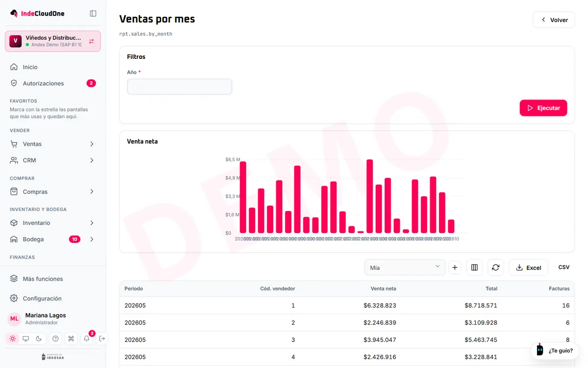The image size is (588, 368).
Task: Sort by Cód. vendedor column header
Action: [277, 289]
